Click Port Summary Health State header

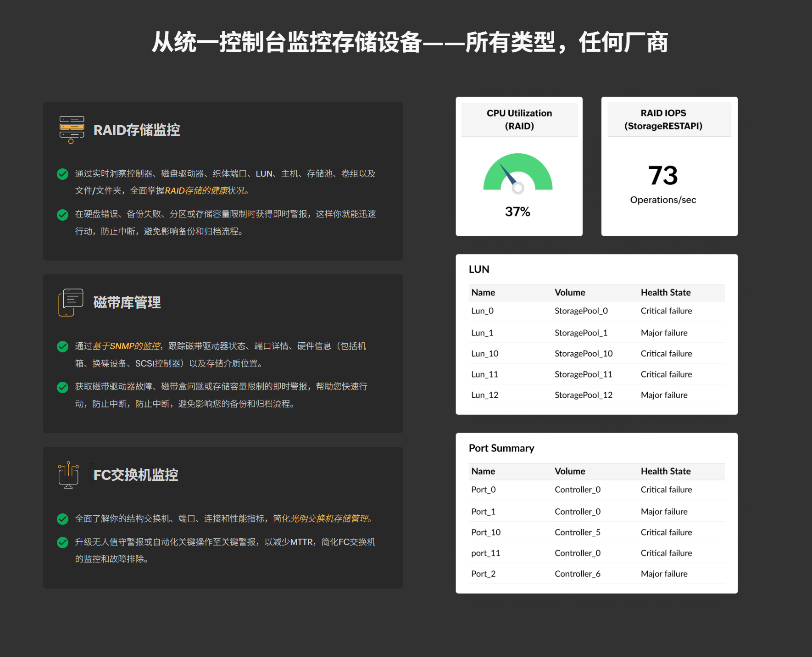pos(666,471)
